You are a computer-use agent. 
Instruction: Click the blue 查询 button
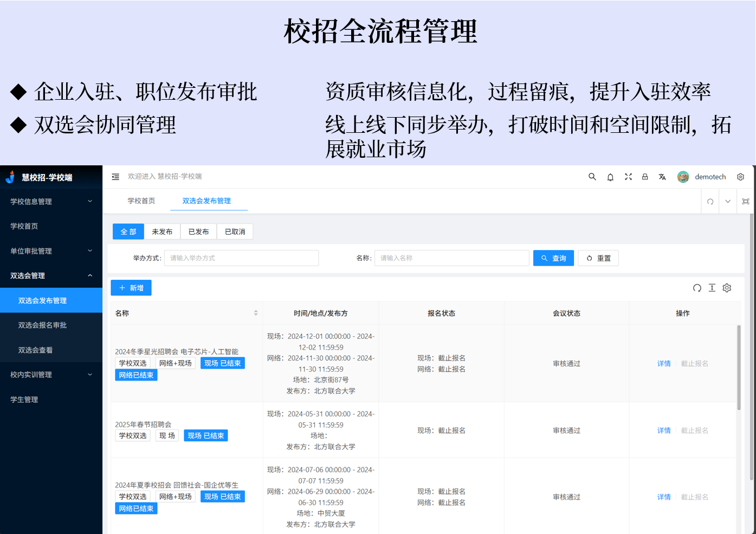tap(553, 258)
